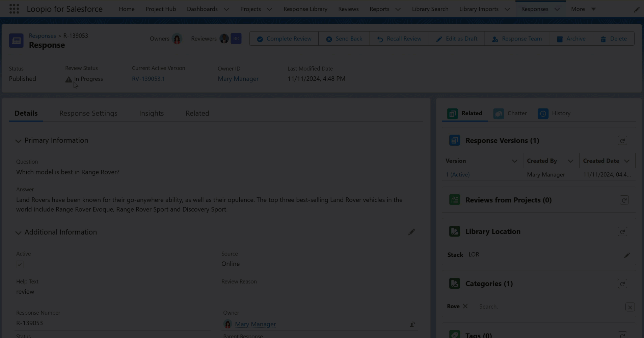Open the Library Imports dropdown chevron
Viewport: 644px width, 338px height.
[x=507, y=9]
